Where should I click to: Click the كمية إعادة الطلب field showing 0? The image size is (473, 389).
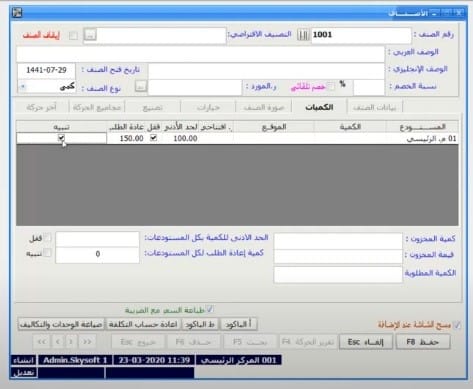97,255
